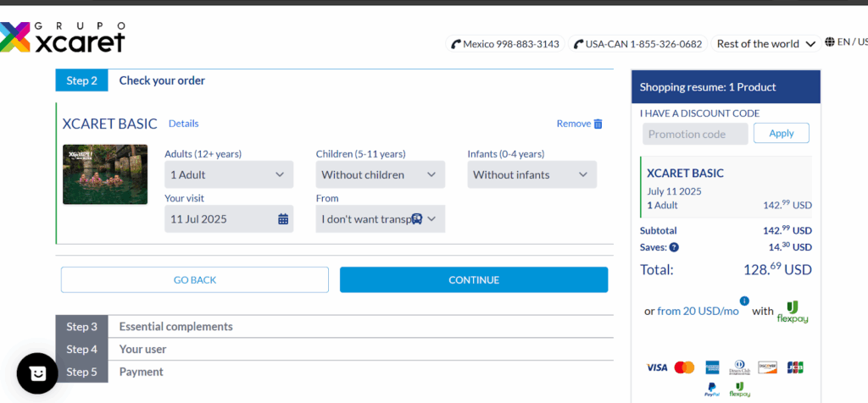Viewport: 868px width, 403px height.
Task: Open the Infants 'Without infants' dropdown
Action: 531,174
